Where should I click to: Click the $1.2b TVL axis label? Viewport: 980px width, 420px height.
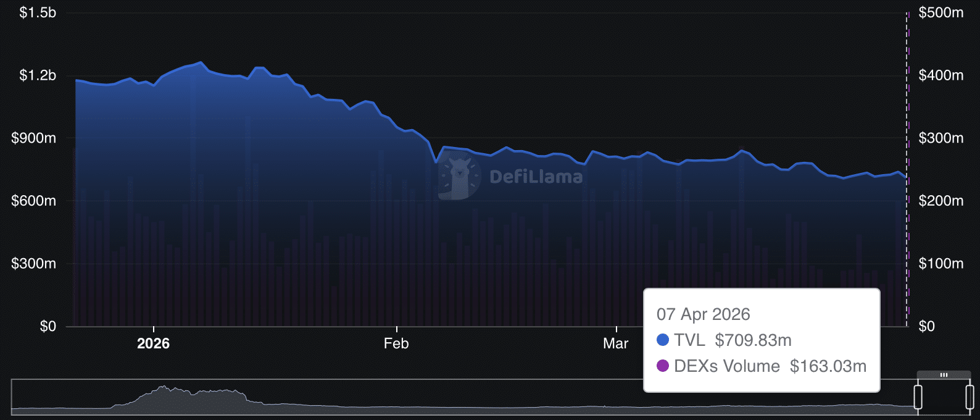click(38, 75)
